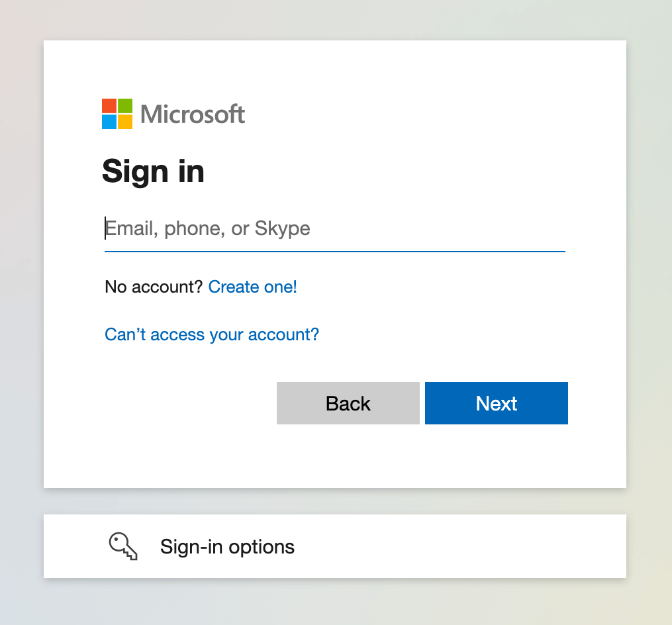672x625 pixels.
Task: Click the No account? text
Action: pyautogui.click(x=154, y=287)
